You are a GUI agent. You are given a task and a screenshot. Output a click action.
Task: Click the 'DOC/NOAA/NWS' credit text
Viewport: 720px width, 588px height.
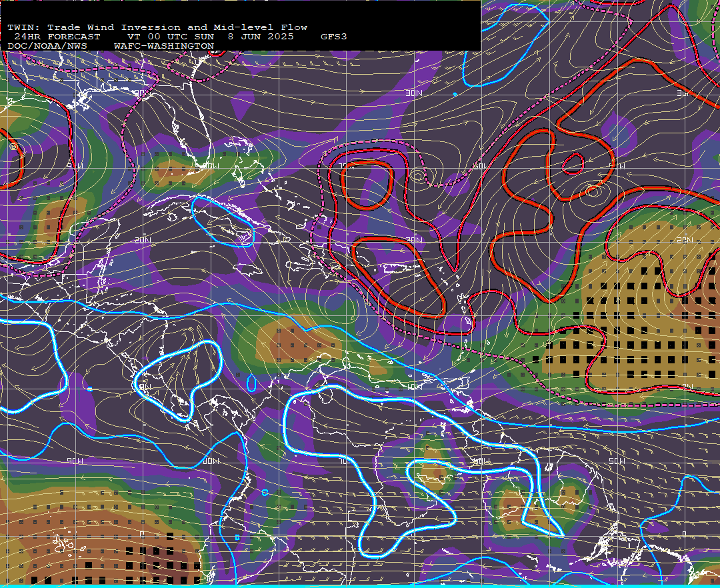[47, 47]
